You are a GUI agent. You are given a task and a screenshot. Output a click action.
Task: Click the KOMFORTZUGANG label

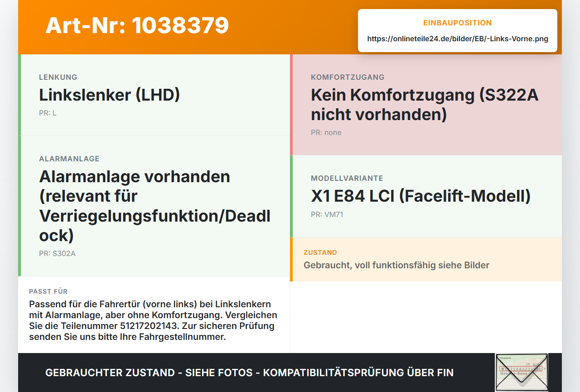(348, 77)
